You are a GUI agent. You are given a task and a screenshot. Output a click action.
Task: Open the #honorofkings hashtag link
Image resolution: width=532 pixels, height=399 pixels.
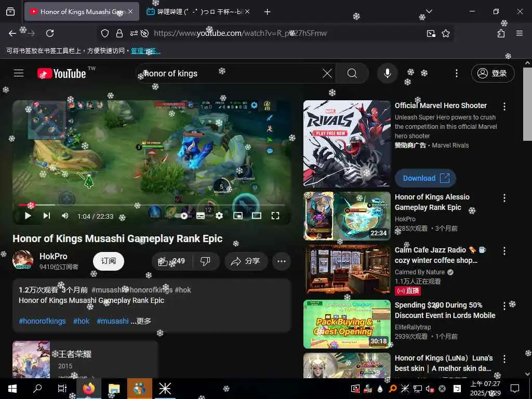click(x=43, y=321)
